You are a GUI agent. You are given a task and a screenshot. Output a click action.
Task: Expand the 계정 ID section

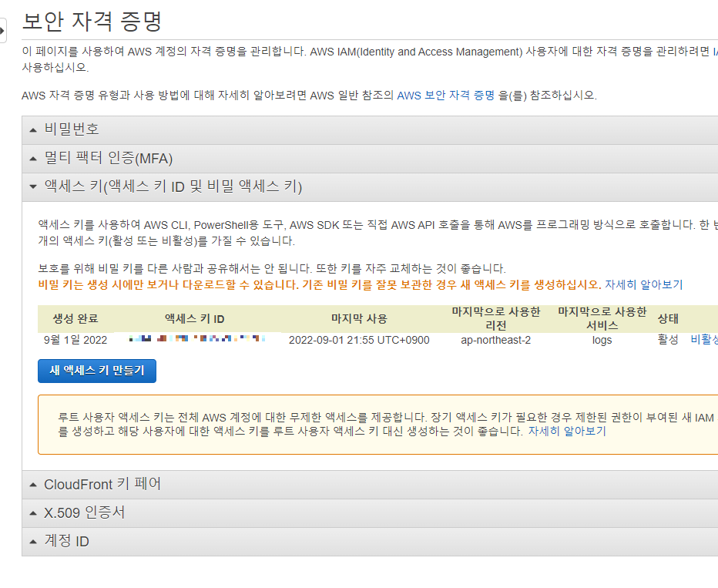point(370,541)
